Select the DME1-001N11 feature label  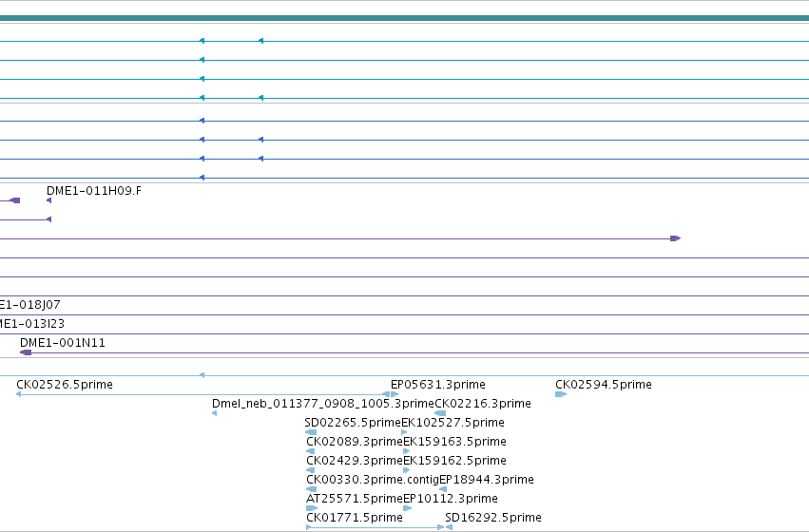pyautogui.click(x=63, y=343)
